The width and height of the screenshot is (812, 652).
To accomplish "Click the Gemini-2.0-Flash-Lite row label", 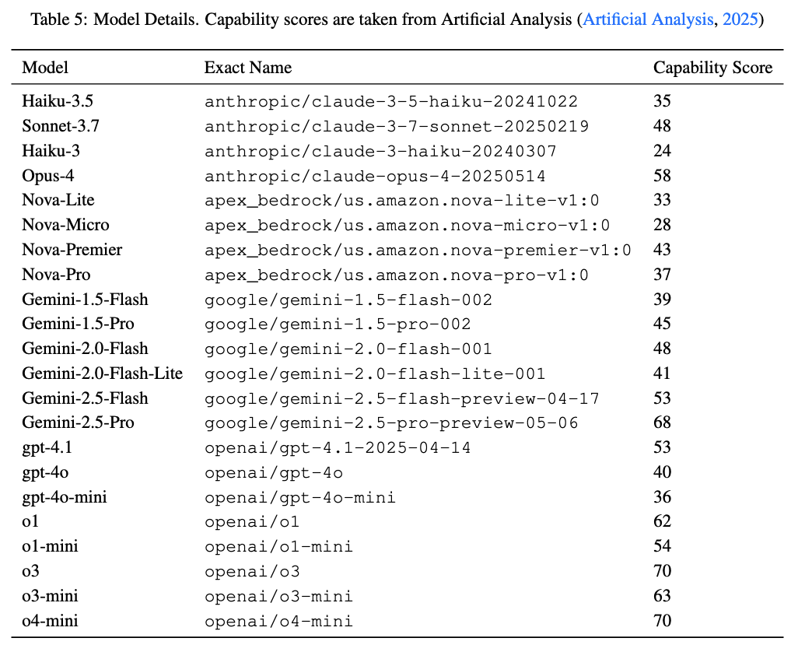I will point(103,373).
